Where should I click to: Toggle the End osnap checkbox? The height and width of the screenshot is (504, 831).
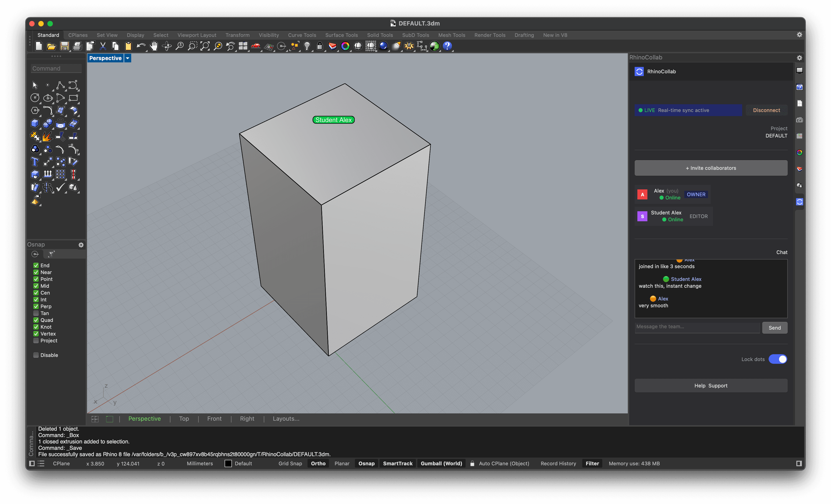point(36,266)
